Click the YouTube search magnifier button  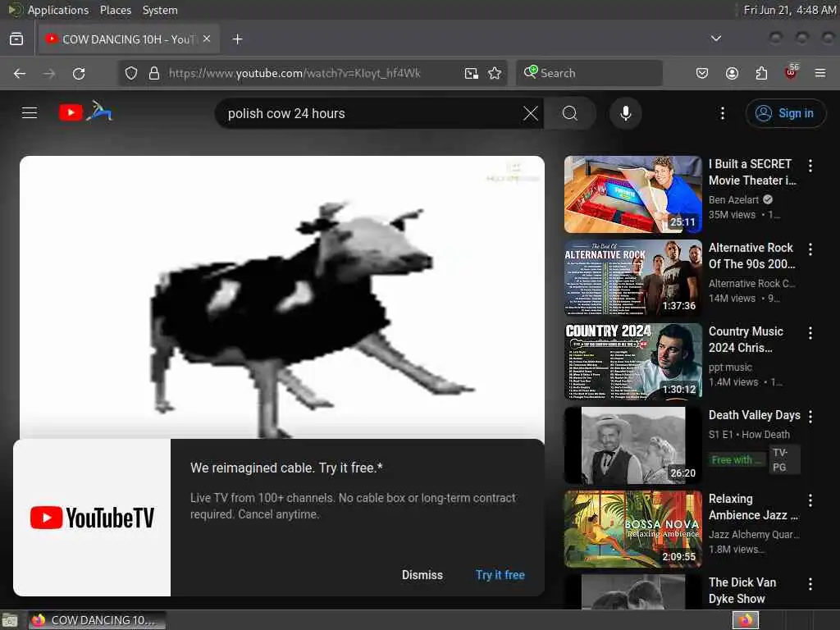[570, 113]
